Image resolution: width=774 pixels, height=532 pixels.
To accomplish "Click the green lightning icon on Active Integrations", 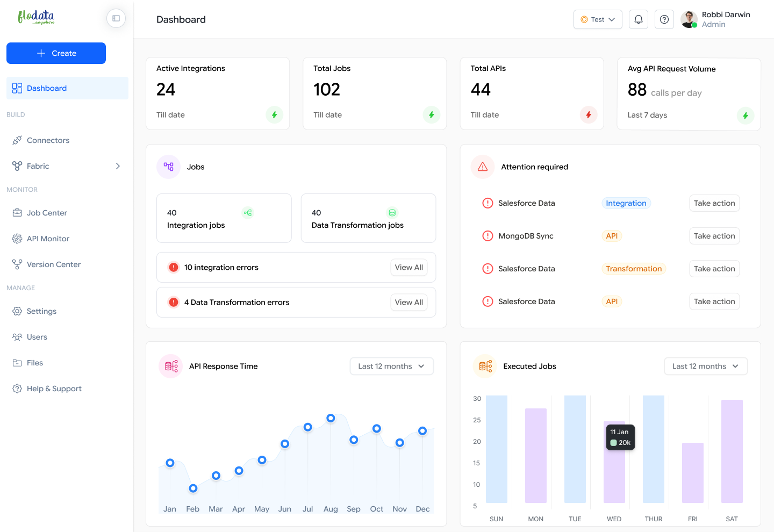I will tap(275, 115).
